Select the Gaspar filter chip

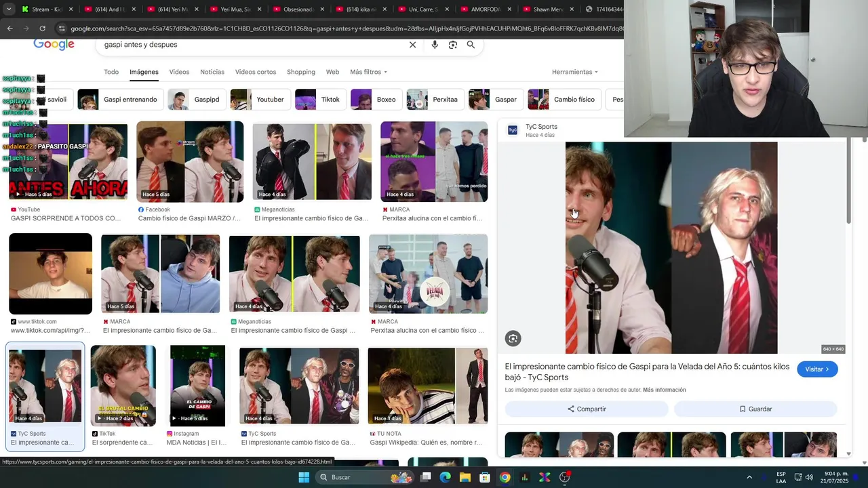click(496, 100)
